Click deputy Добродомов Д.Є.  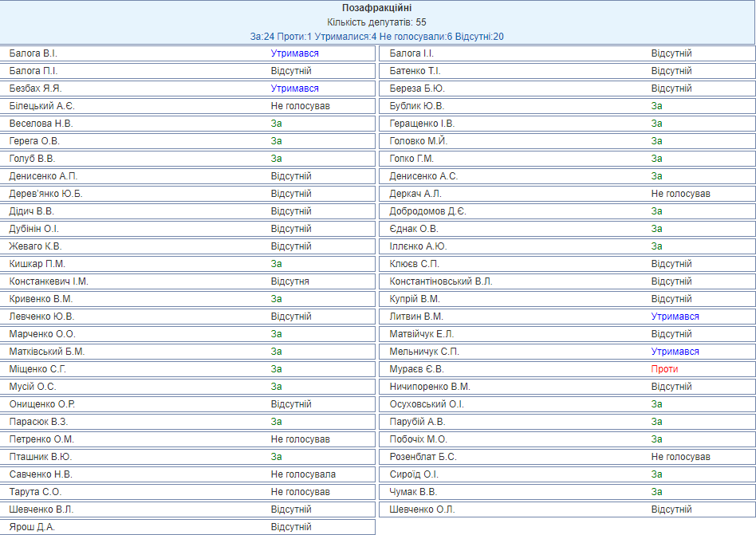[x=427, y=211]
